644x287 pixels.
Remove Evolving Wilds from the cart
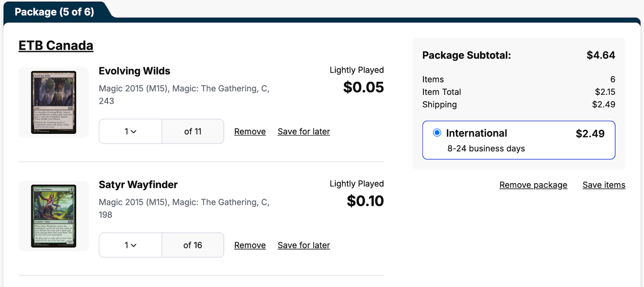tap(250, 131)
